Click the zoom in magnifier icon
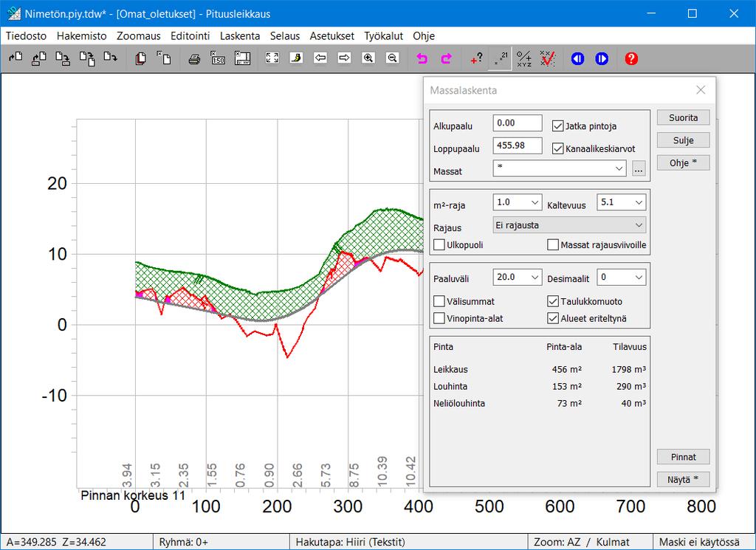This screenshot has width=756, height=550. (x=368, y=58)
